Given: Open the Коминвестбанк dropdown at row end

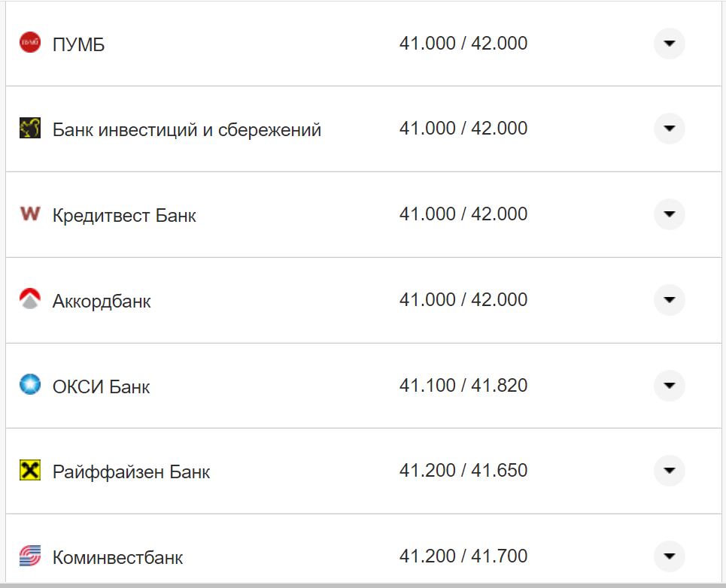Looking at the screenshot, I should [668, 556].
